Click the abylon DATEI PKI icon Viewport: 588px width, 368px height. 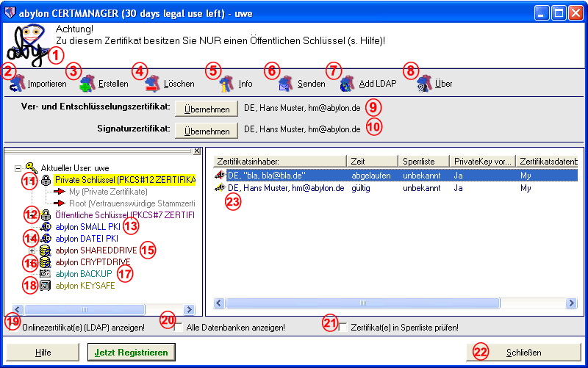46,238
